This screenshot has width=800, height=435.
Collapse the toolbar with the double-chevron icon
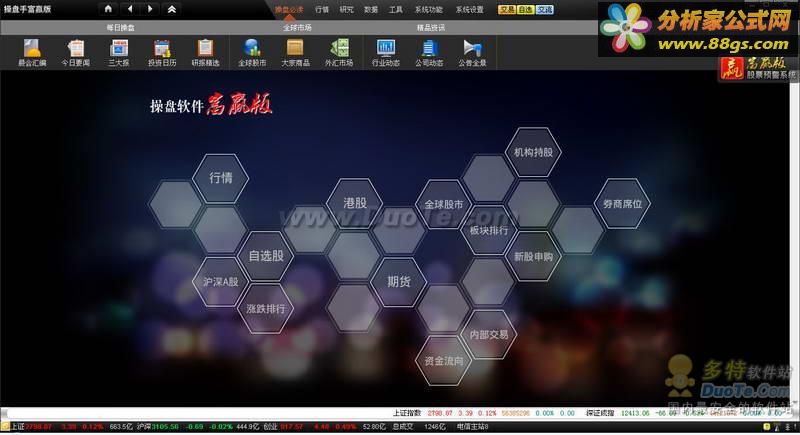(172, 9)
